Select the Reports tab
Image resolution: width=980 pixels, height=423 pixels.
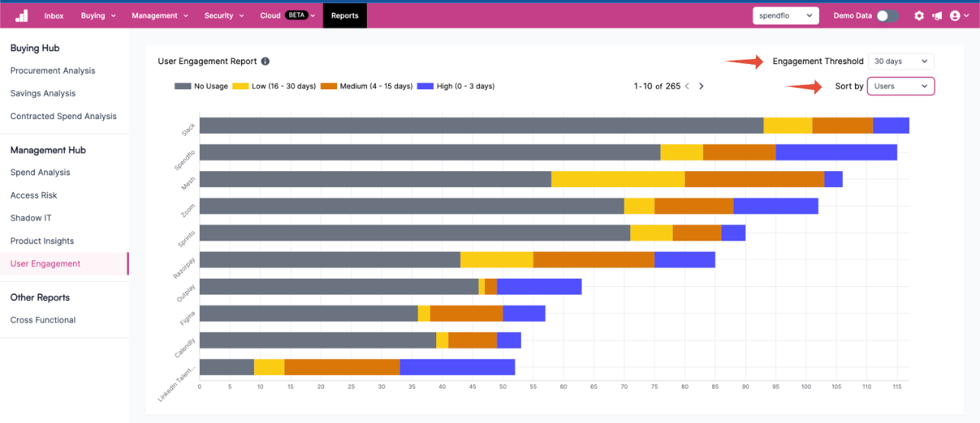(x=345, y=15)
